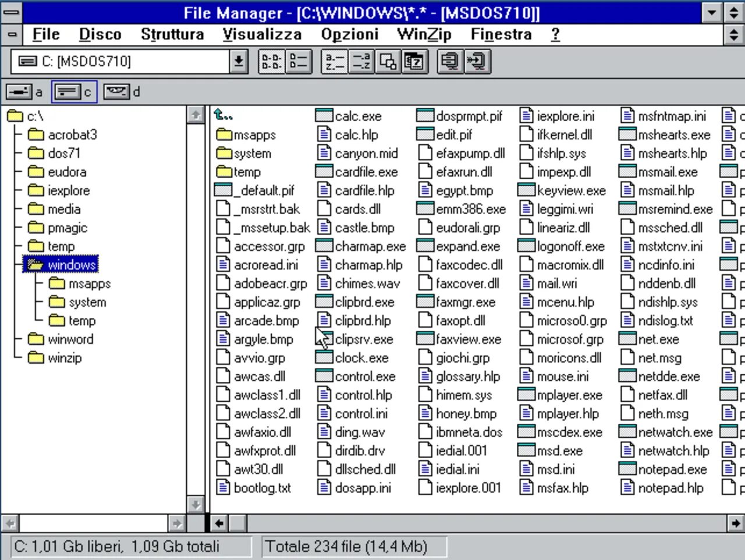Viewport: 745px width, 560px height.
Task: Select the bootlog.txt document icon
Action: 223,488
